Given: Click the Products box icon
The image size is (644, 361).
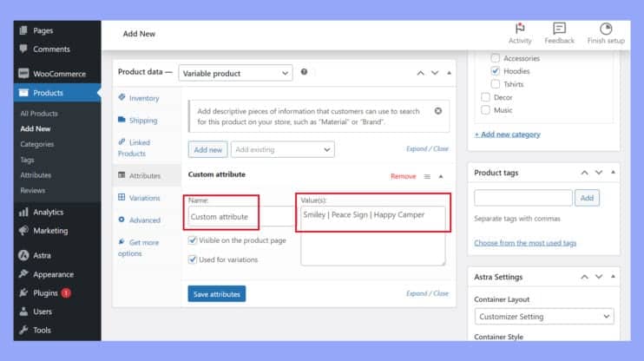Looking at the screenshot, I should coord(23,92).
